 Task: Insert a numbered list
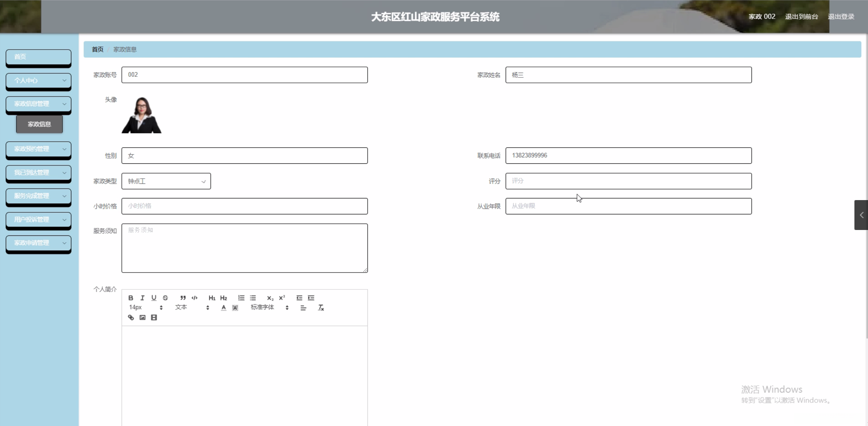click(241, 298)
